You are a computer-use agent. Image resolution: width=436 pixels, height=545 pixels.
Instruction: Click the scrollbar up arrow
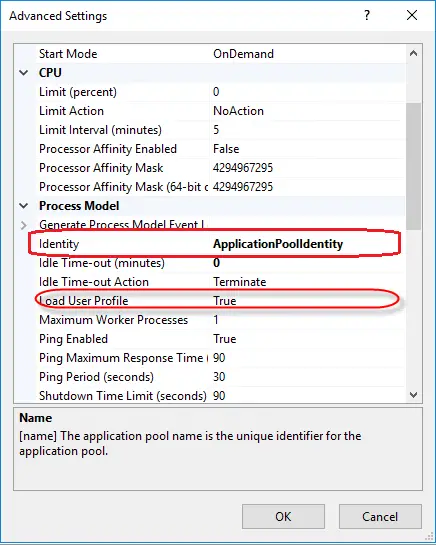click(413, 54)
